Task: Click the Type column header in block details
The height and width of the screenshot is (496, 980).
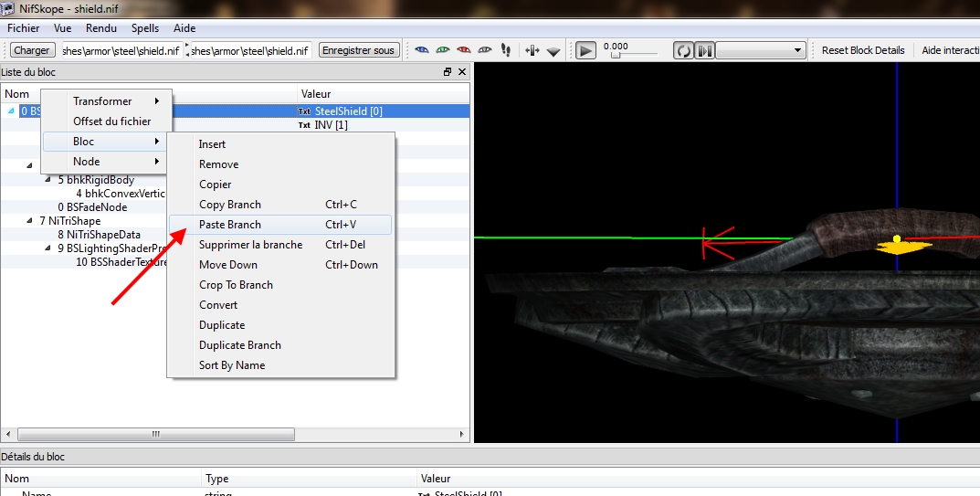Action: (x=216, y=479)
